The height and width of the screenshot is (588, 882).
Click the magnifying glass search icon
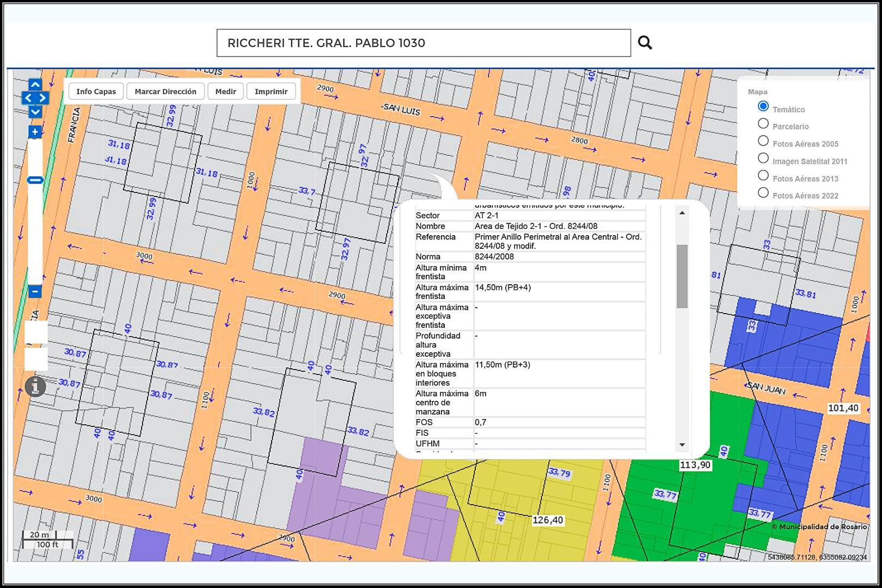click(645, 42)
